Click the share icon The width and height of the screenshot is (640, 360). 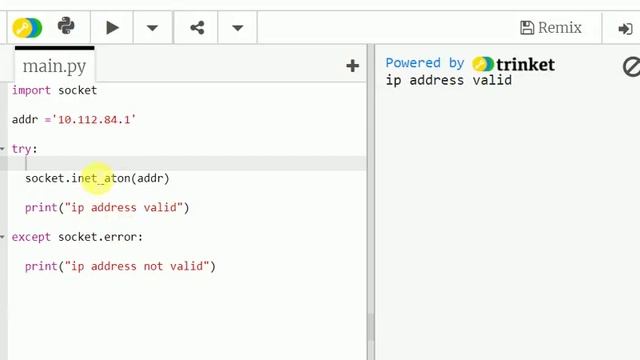[197, 28]
